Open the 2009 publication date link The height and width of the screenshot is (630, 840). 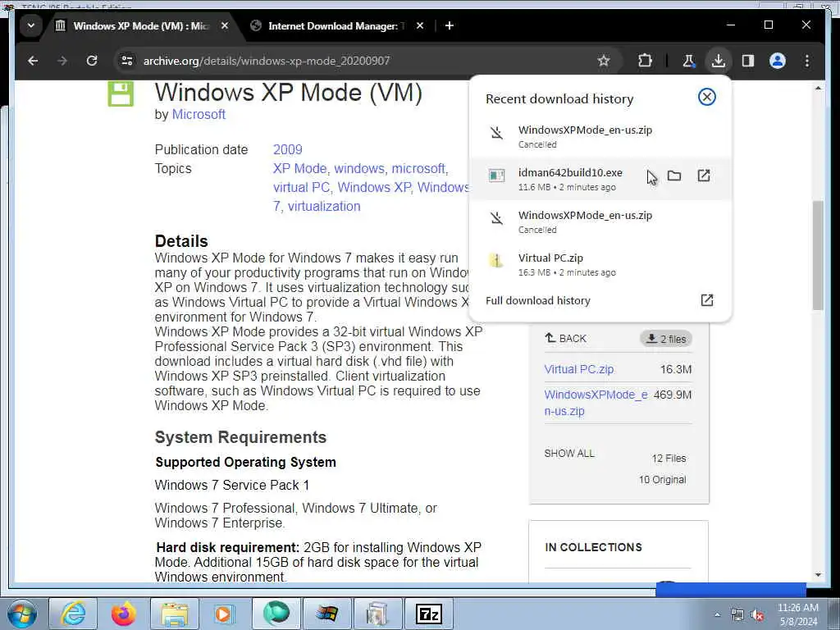(288, 149)
